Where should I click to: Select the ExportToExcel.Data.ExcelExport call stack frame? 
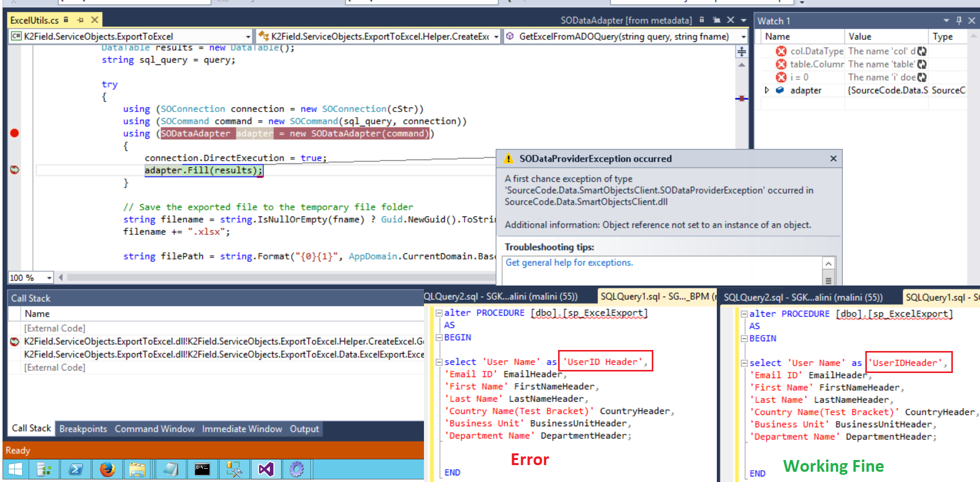tap(223, 354)
